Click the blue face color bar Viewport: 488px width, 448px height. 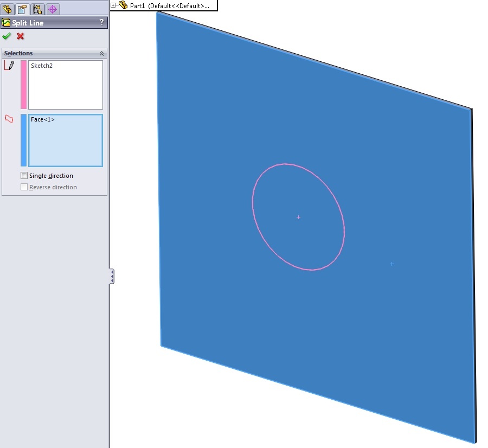[24, 140]
